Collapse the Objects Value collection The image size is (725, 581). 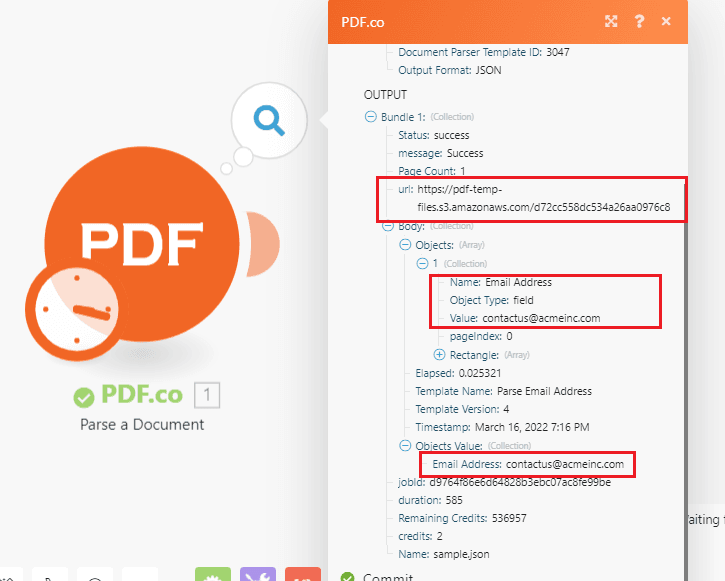pyautogui.click(x=405, y=446)
